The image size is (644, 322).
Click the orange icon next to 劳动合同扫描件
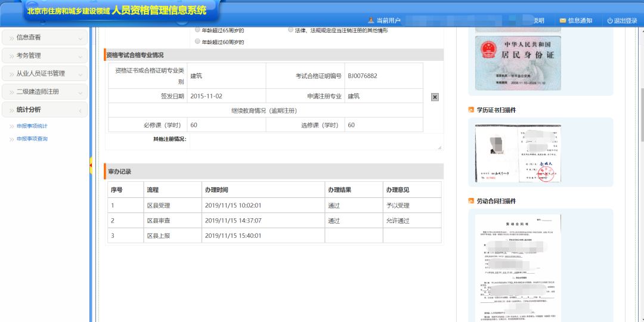tap(471, 202)
